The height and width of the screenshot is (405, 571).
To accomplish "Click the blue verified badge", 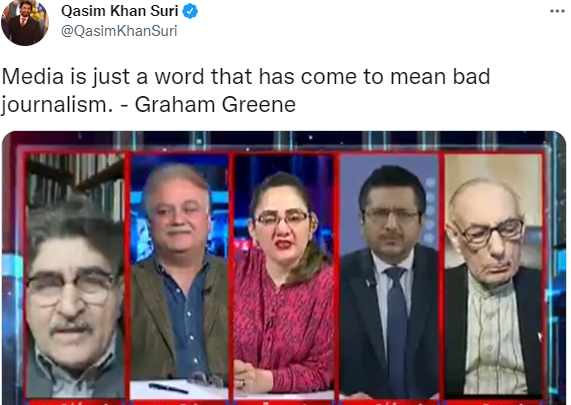I will click(x=190, y=11).
